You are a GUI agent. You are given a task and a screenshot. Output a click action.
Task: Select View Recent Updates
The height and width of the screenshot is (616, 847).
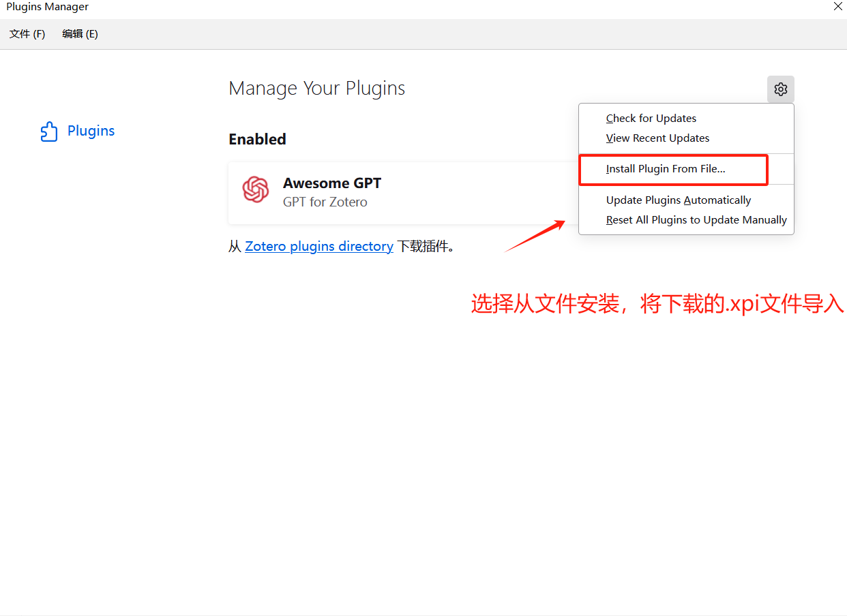tap(686, 138)
